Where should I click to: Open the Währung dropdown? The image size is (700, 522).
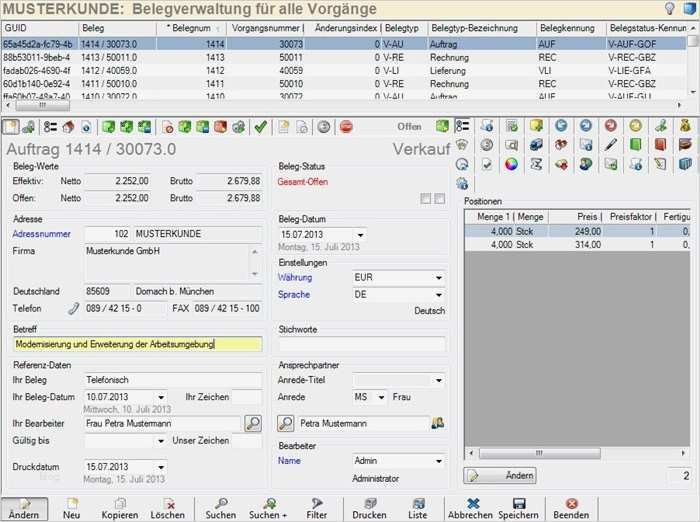click(438, 278)
